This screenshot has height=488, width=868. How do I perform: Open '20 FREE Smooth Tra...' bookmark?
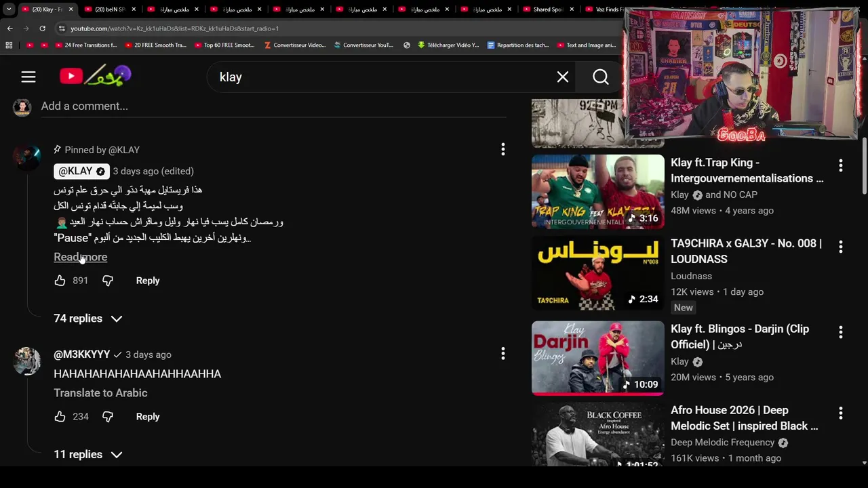[x=155, y=45]
